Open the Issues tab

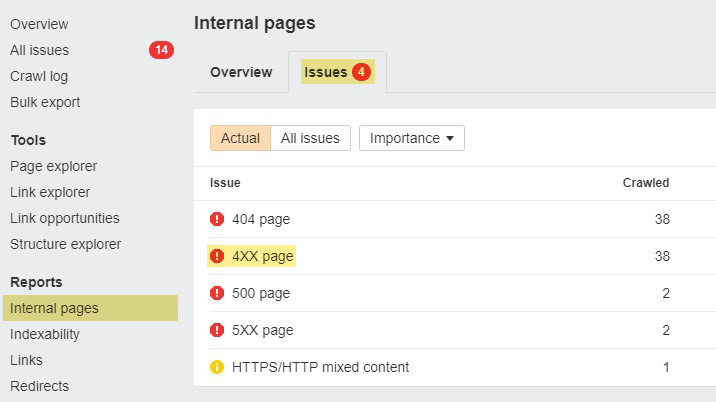tap(337, 72)
